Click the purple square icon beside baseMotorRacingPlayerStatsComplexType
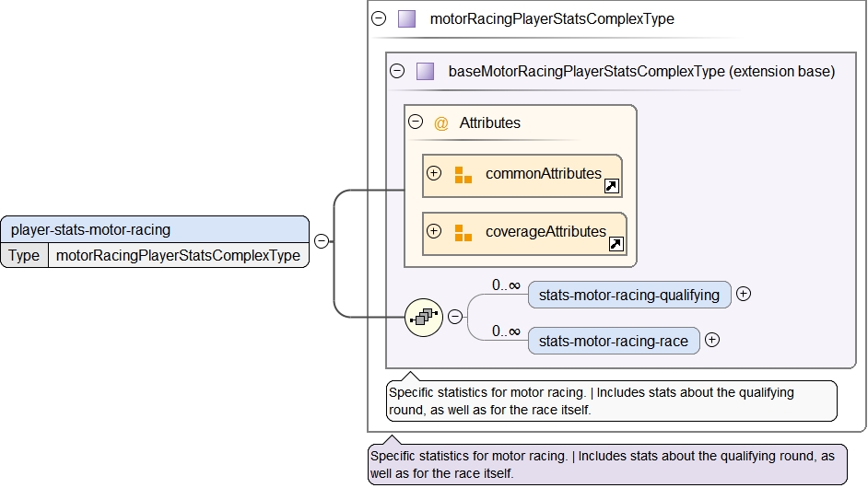Screen dimensions: 868x488 pos(425,71)
